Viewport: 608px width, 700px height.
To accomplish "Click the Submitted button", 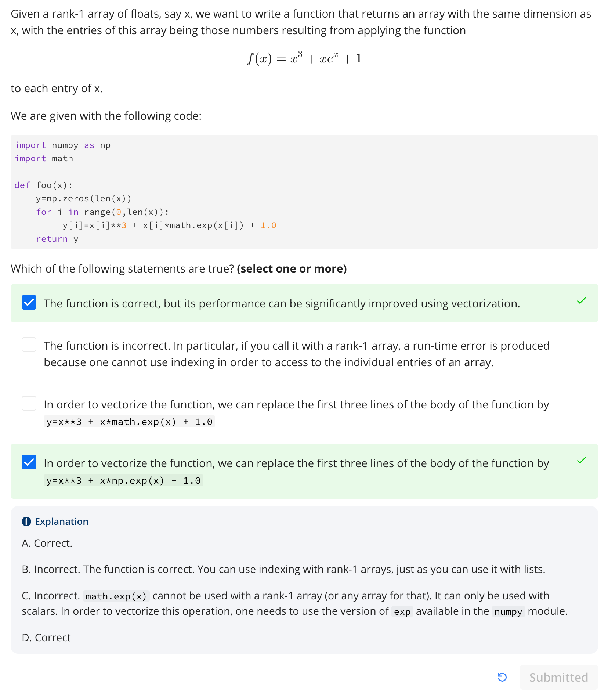I will click(x=558, y=677).
